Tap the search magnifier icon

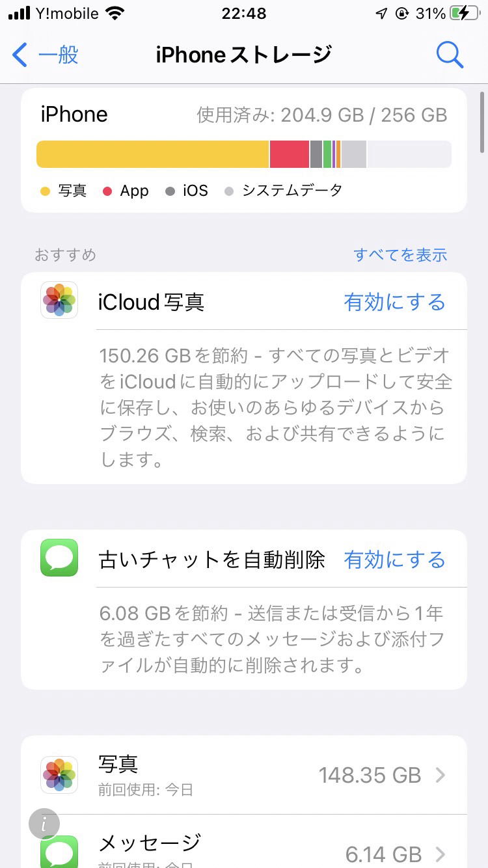click(x=450, y=55)
